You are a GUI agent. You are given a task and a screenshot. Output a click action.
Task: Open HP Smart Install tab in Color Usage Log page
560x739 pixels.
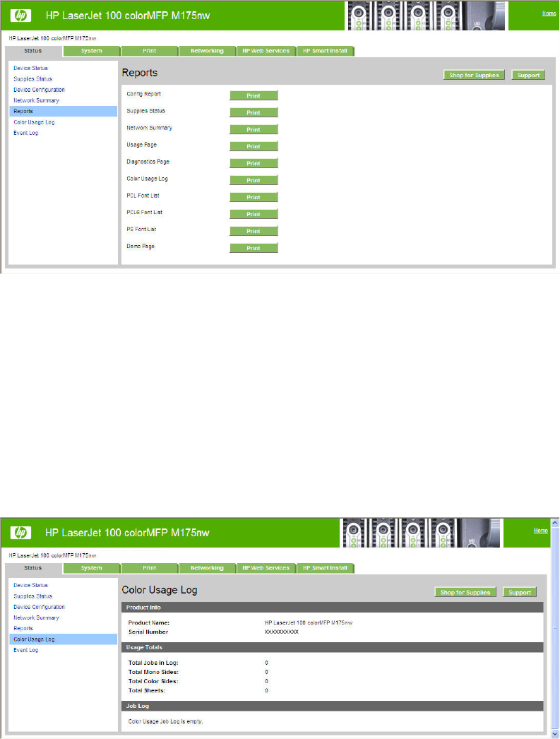click(325, 568)
